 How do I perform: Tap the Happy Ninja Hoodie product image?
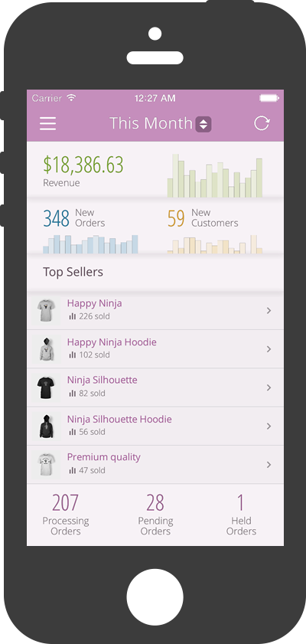(47, 349)
